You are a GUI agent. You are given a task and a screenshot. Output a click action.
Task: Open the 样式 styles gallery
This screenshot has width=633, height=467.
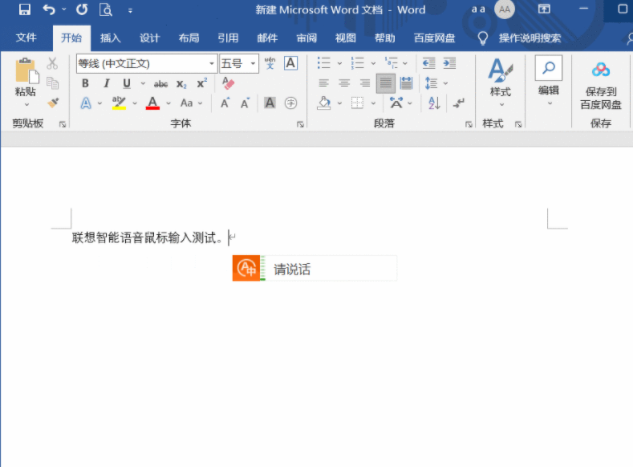[501, 83]
